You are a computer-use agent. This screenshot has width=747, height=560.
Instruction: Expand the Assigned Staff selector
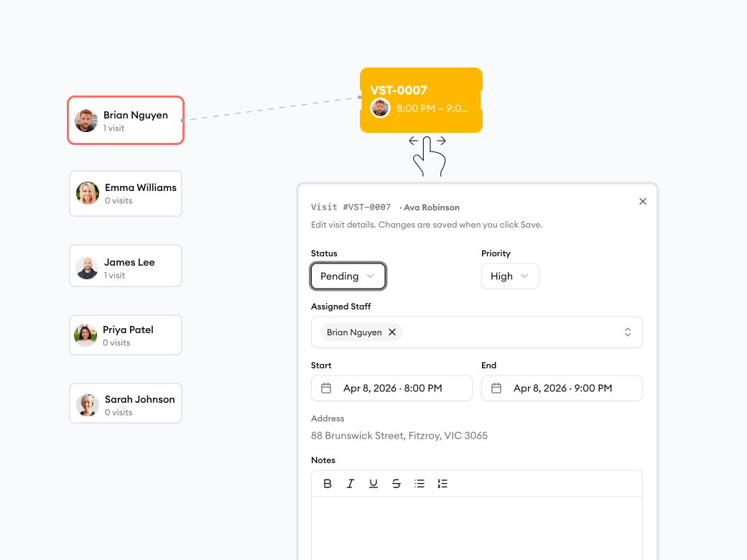[627, 332]
